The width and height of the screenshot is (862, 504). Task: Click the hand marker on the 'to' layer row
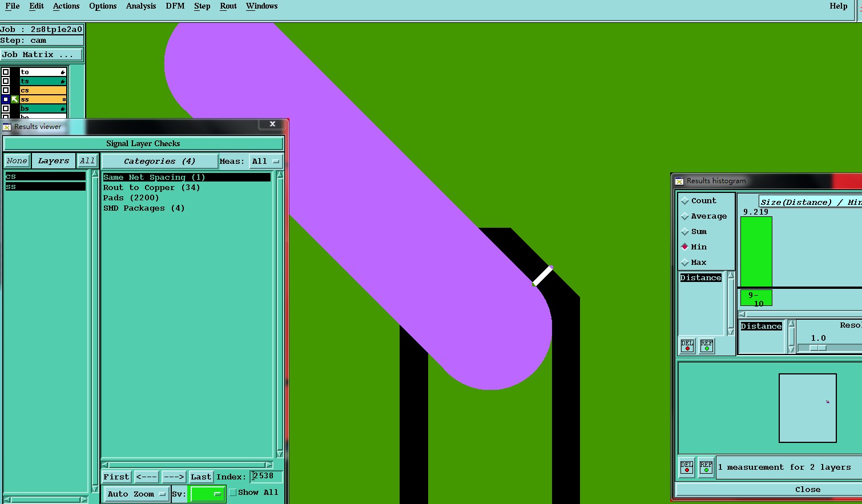click(x=63, y=72)
